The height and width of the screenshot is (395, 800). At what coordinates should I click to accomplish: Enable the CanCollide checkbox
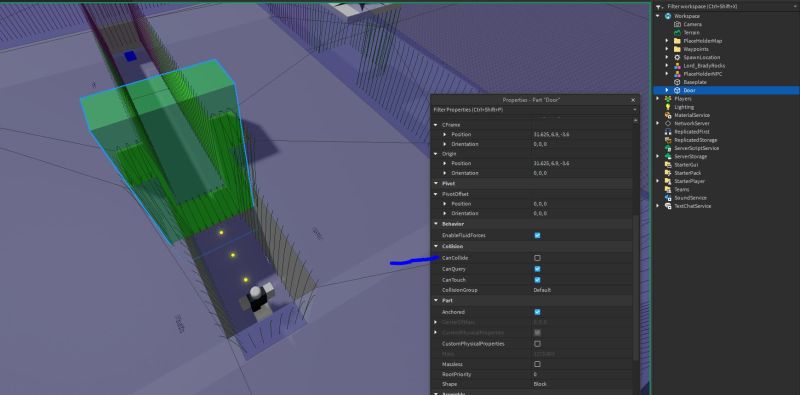coord(537,258)
